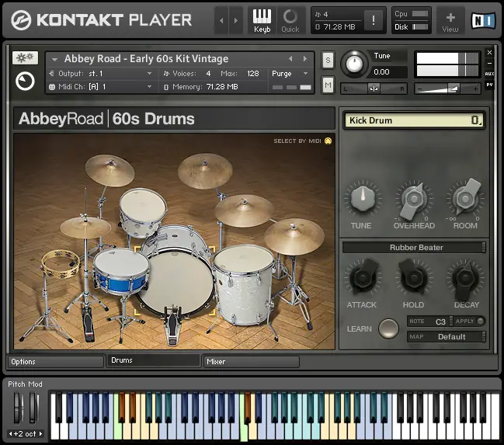Open the View options plus icon
The height and width of the screenshot is (445, 504).
click(x=450, y=20)
